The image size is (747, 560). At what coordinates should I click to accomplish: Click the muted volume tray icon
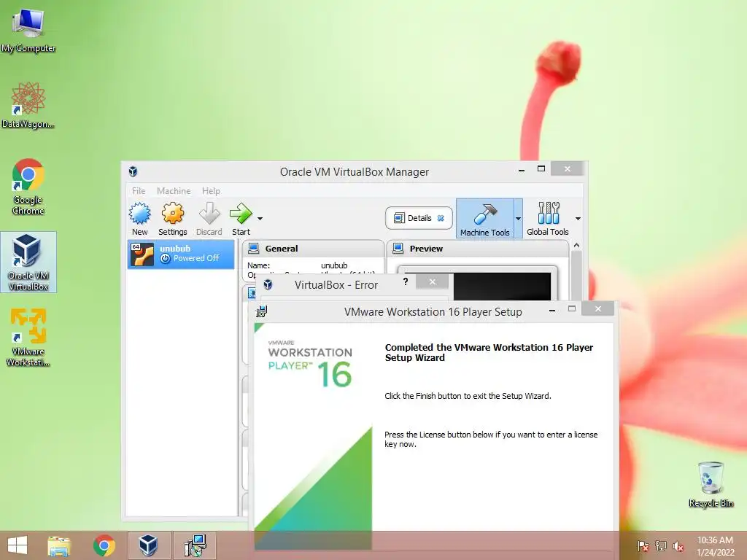(x=678, y=546)
